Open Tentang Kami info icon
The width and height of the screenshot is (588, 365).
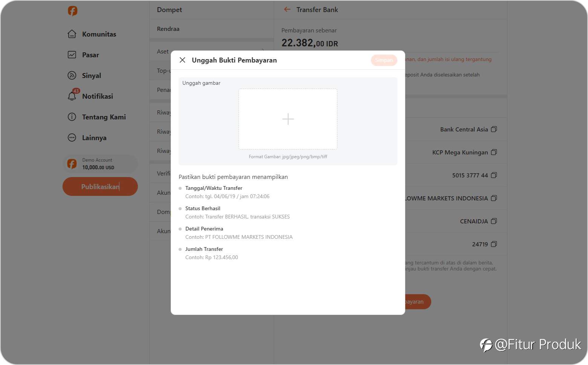(x=72, y=117)
